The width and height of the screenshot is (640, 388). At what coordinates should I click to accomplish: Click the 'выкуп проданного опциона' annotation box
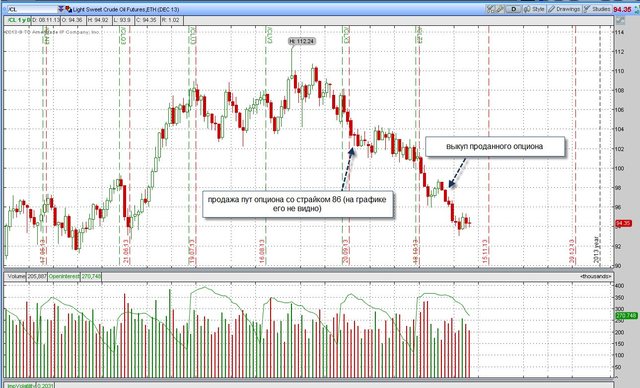[x=495, y=146]
